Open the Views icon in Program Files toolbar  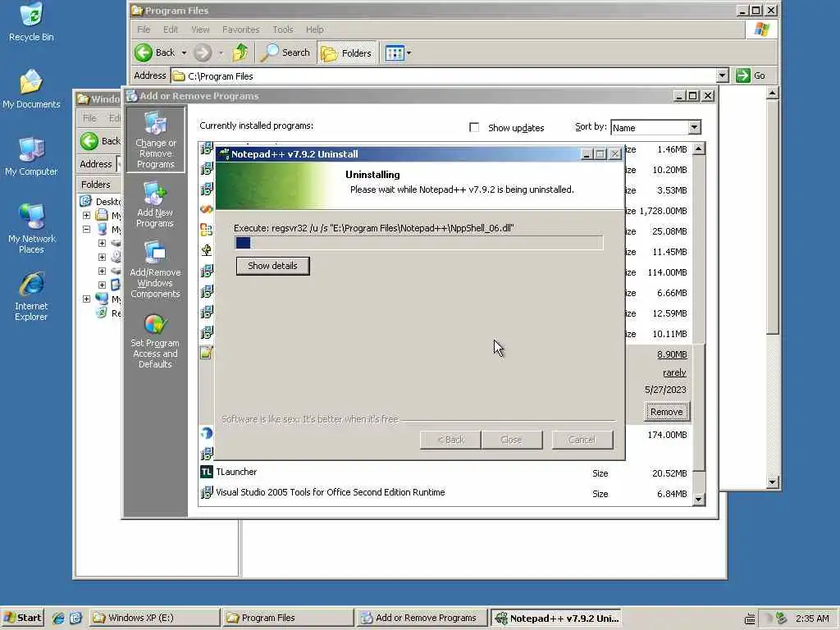click(x=395, y=53)
